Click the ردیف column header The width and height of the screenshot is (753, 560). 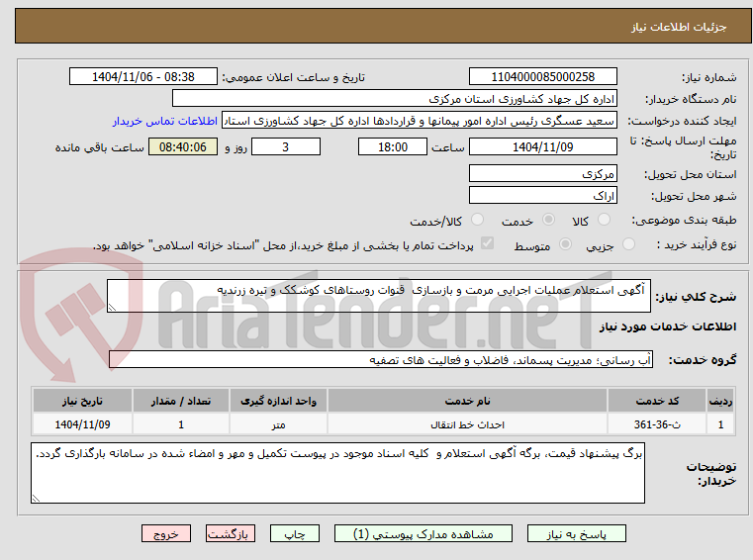point(720,401)
